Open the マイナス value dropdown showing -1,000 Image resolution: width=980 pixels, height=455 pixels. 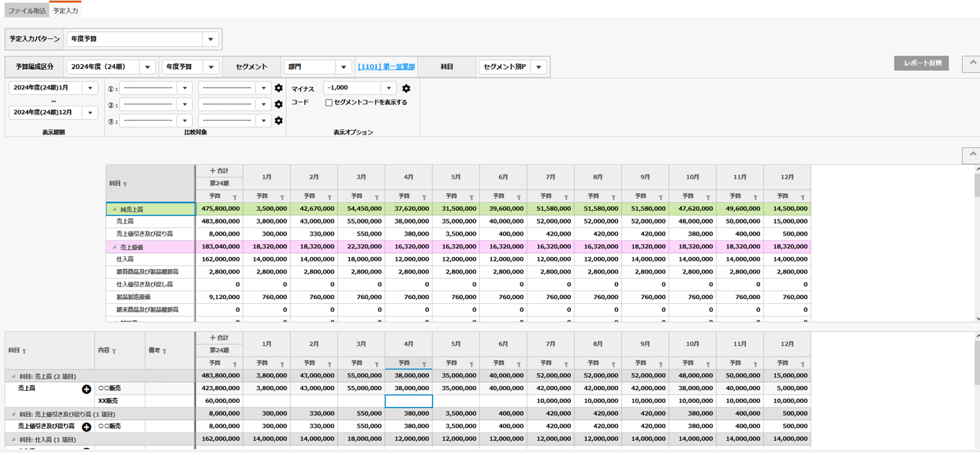coord(388,88)
